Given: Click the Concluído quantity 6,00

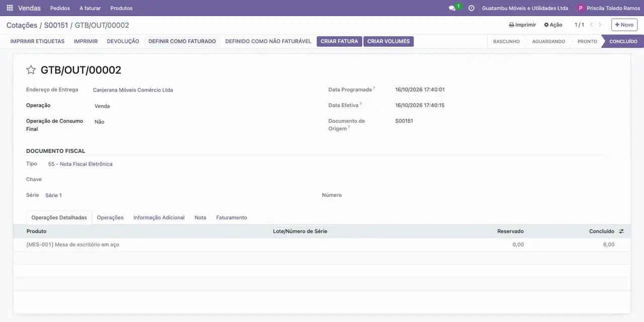Looking at the screenshot, I should point(609,245).
